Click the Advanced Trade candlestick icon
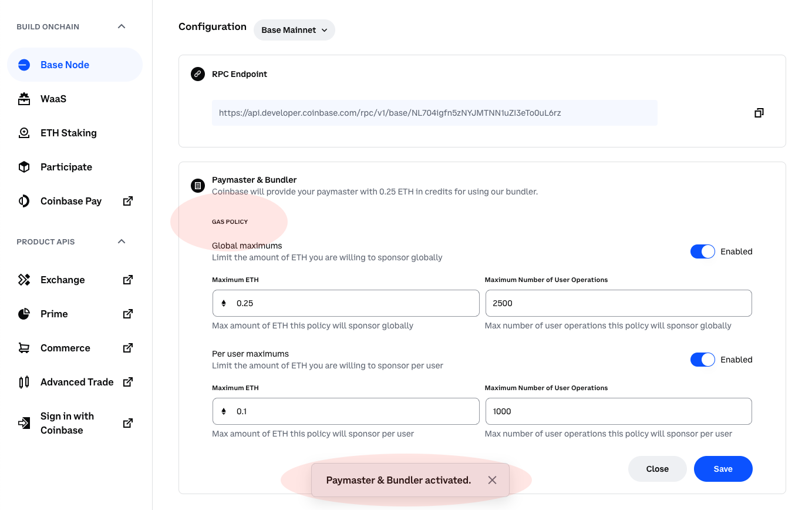This screenshot has height=510, width=812. tap(24, 382)
